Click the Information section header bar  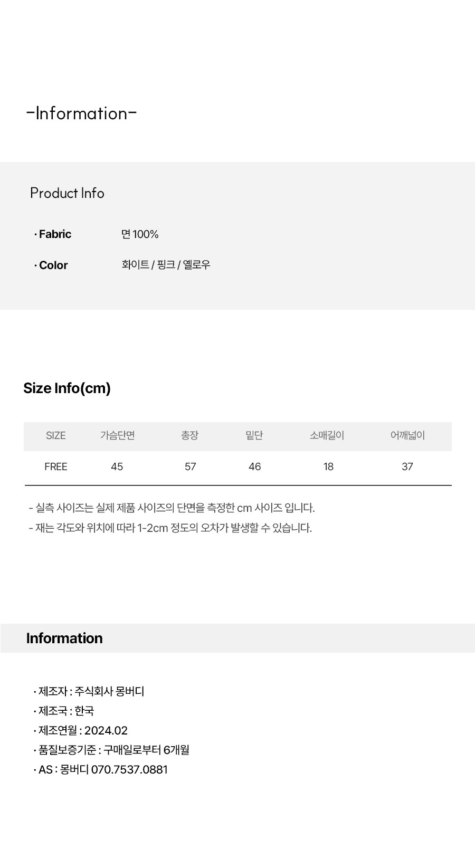(237, 638)
